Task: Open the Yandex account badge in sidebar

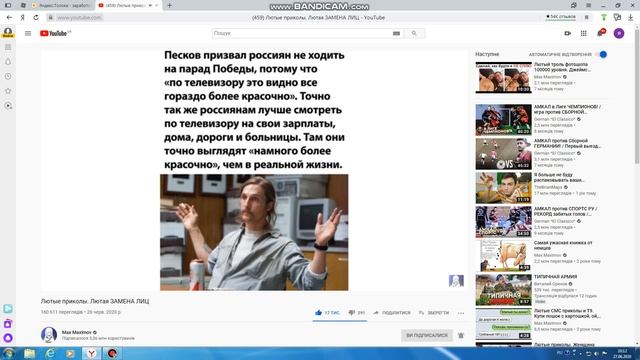Action: point(8,32)
